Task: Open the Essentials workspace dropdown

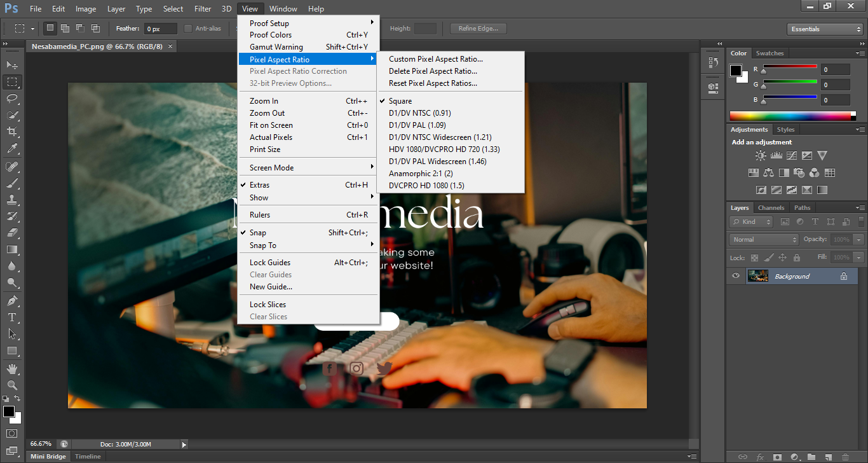Action: [x=824, y=29]
